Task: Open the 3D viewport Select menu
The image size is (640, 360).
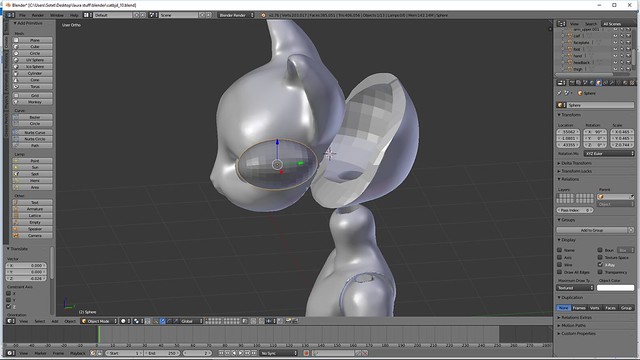Action: click(x=40, y=321)
